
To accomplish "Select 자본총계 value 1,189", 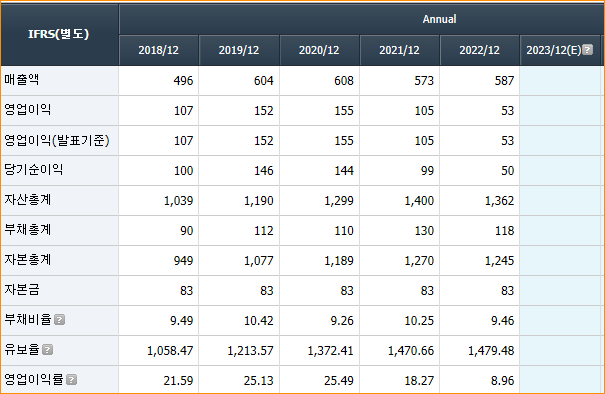I will coord(339,260).
